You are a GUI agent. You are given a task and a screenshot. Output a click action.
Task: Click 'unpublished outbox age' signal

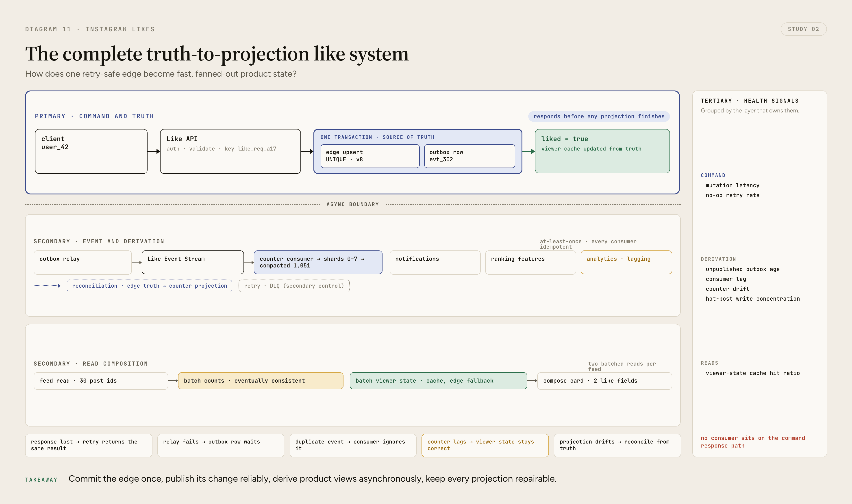(x=743, y=269)
